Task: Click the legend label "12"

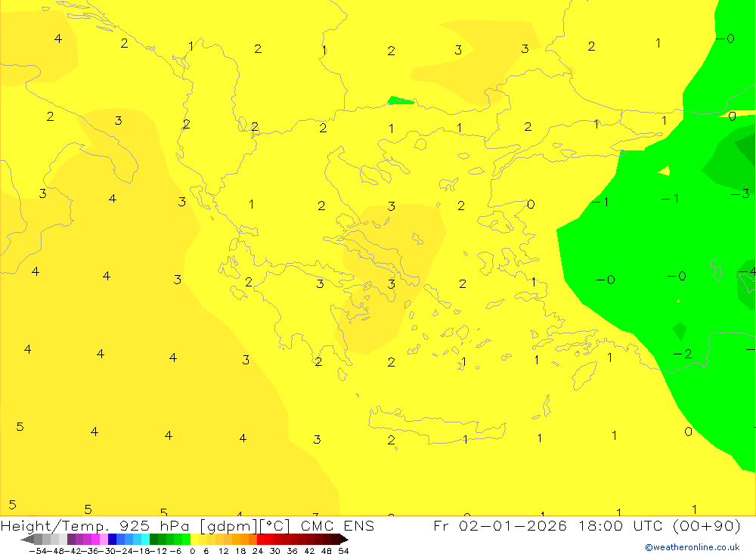Action: (x=223, y=551)
